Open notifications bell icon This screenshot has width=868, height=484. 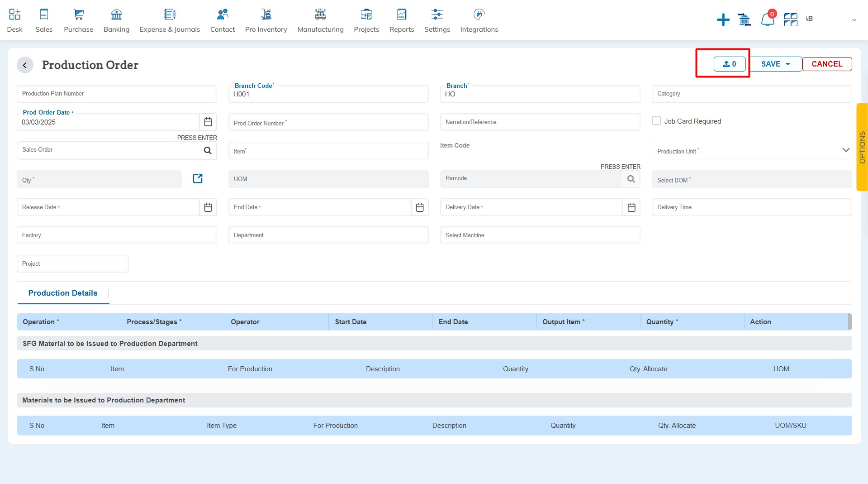click(x=768, y=19)
